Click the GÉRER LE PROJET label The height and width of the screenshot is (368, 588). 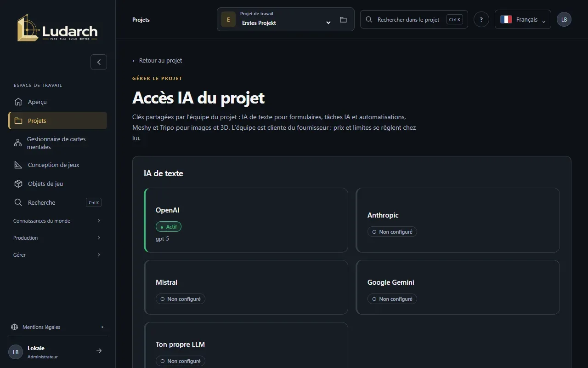(157, 79)
